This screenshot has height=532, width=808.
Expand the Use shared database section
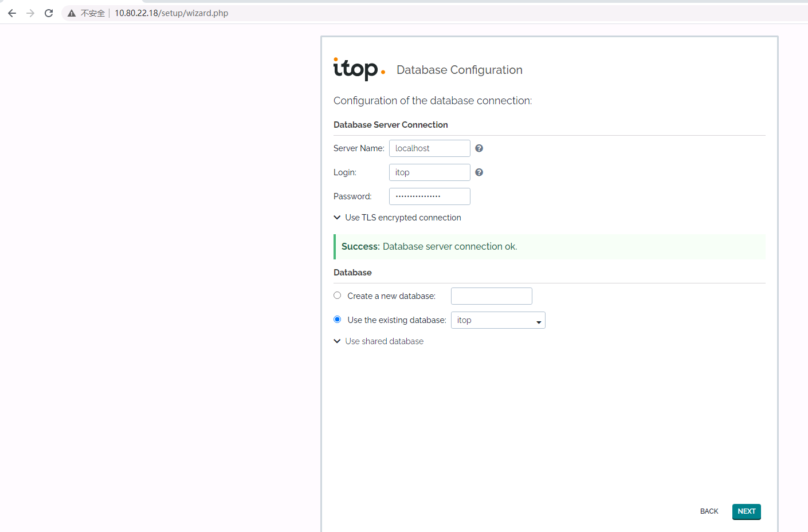click(384, 341)
